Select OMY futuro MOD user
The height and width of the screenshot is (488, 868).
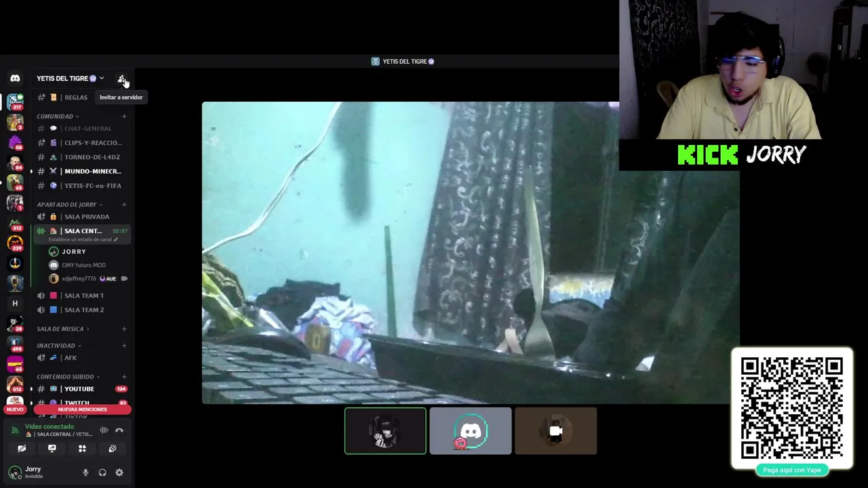click(x=88, y=265)
